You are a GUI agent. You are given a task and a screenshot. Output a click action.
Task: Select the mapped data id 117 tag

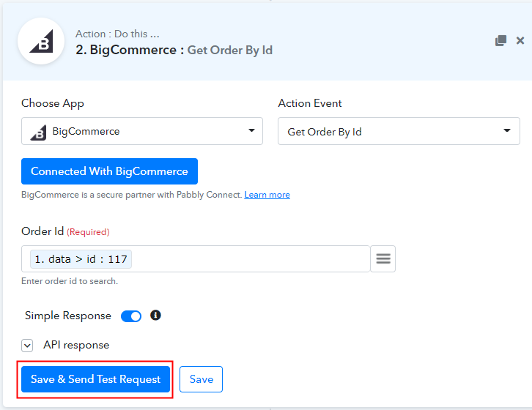[81, 259]
